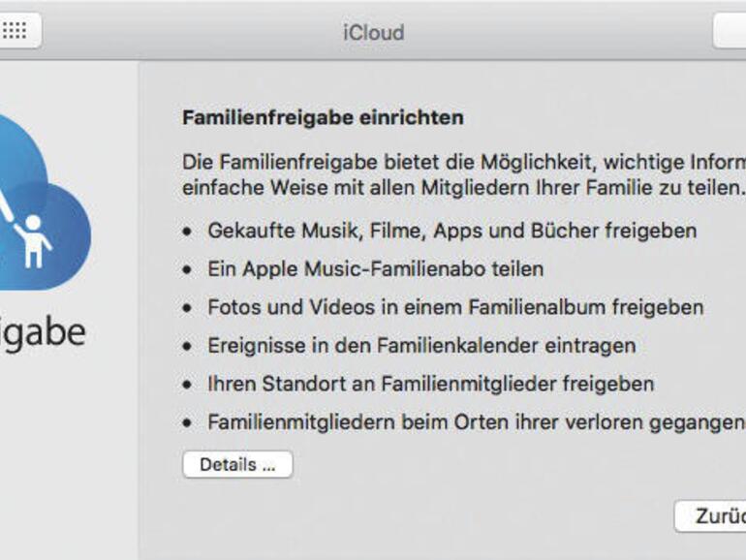
Task: Click Ereignisse in den Familienkalender eintragen
Action: click(421, 346)
